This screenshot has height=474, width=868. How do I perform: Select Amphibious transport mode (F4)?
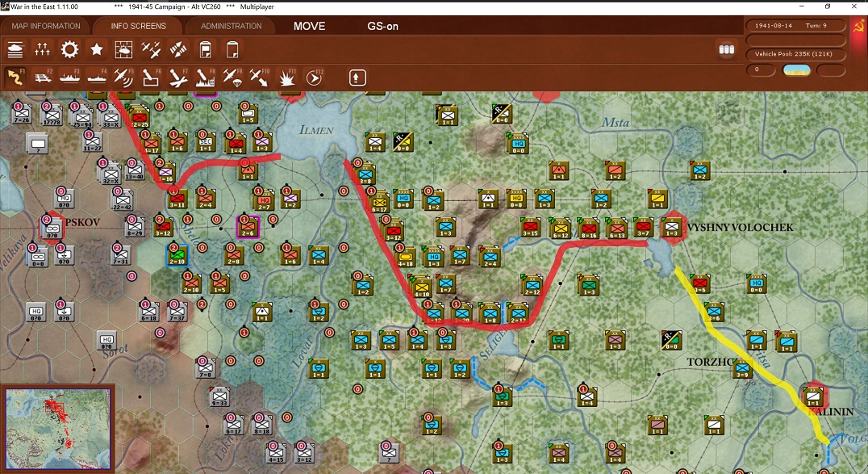(96, 78)
